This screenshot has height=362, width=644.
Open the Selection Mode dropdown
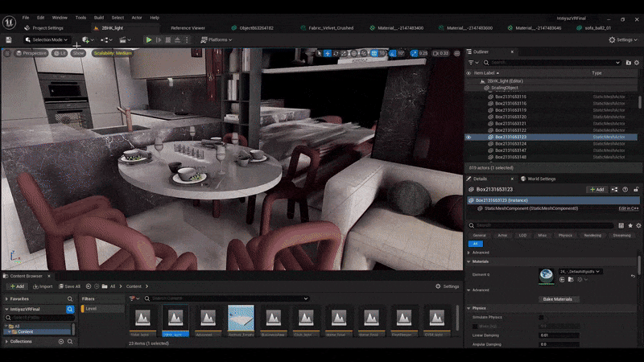(50, 39)
